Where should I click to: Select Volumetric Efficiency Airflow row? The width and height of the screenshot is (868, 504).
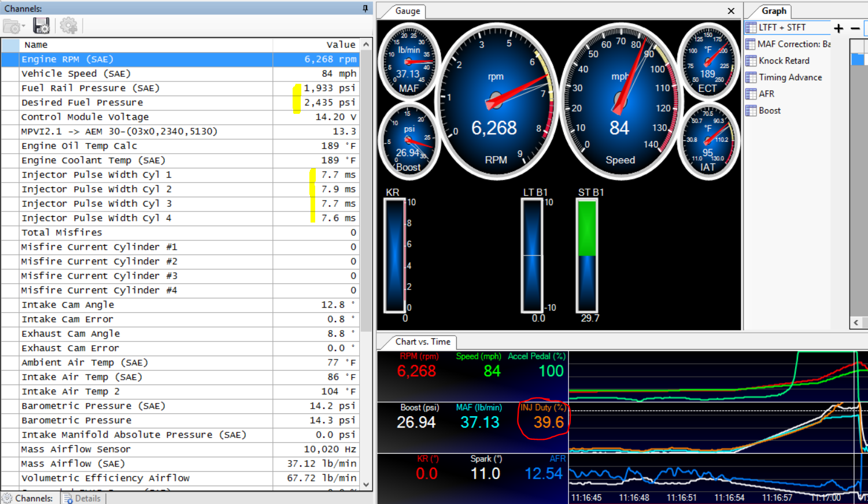(x=180, y=478)
